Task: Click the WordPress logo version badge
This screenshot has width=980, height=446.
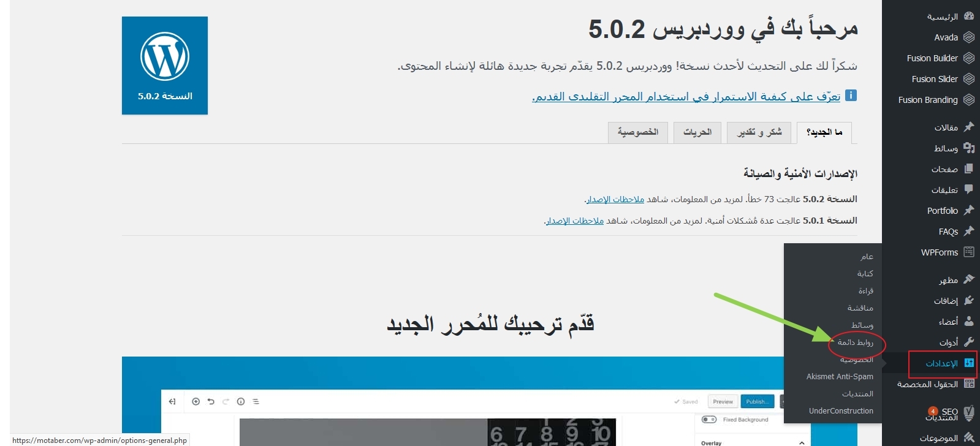Action: pos(165,66)
